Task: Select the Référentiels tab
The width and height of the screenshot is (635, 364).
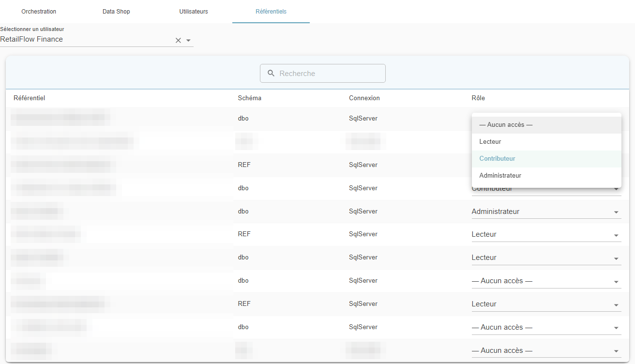Action: tap(271, 12)
